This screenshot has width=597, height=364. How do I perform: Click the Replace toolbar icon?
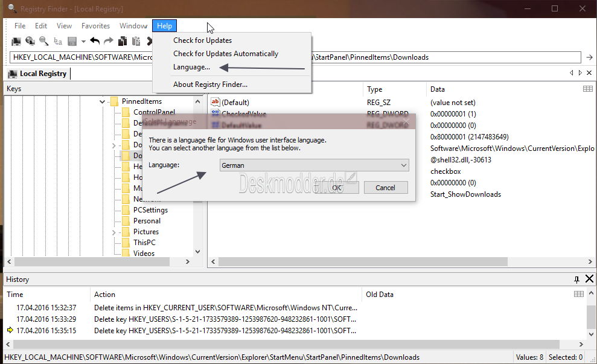[x=58, y=40]
